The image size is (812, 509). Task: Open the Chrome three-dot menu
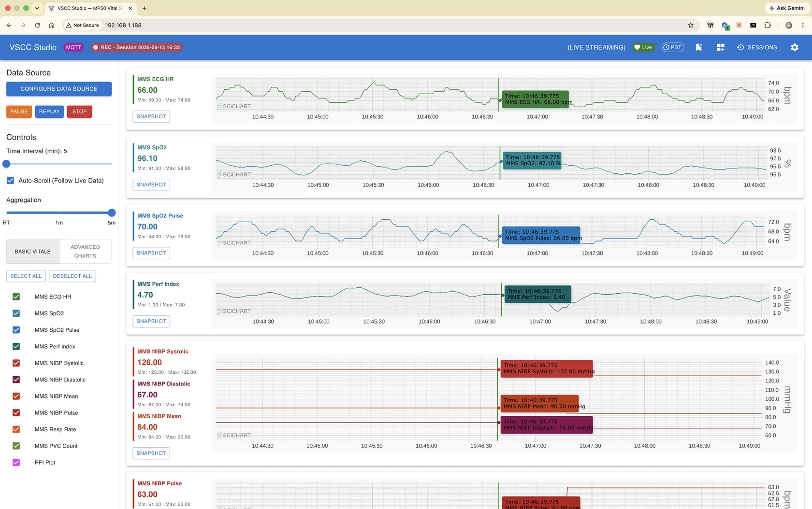(803, 25)
